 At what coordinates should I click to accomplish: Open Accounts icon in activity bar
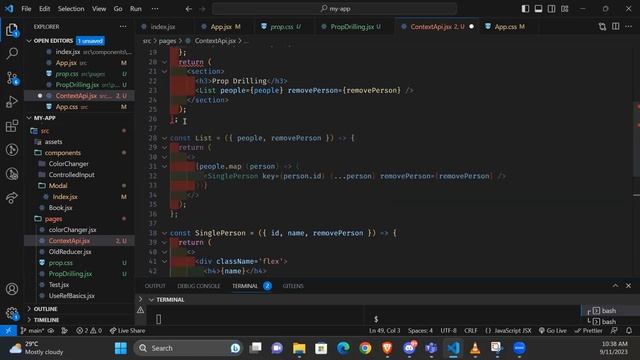point(12,289)
